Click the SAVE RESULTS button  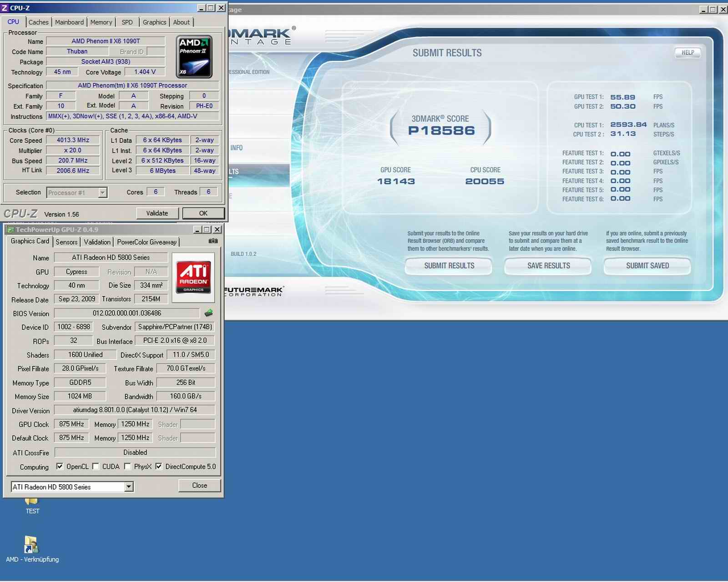548,266
